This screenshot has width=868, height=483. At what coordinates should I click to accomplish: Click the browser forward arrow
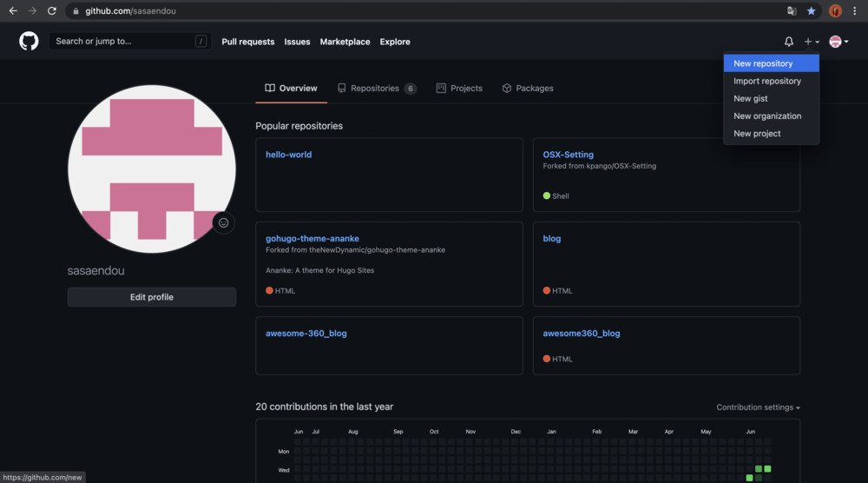tap(32, 10)
